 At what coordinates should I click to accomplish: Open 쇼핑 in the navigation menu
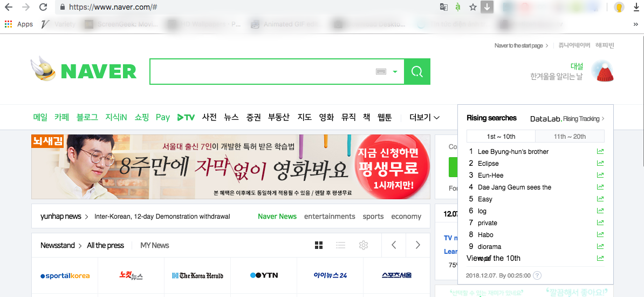142,117
